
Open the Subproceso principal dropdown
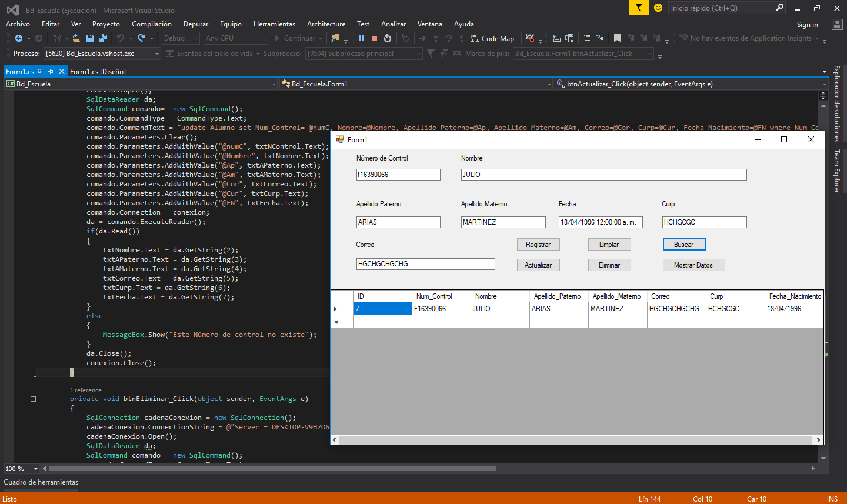pyautogui.click(x=364, y=54)
